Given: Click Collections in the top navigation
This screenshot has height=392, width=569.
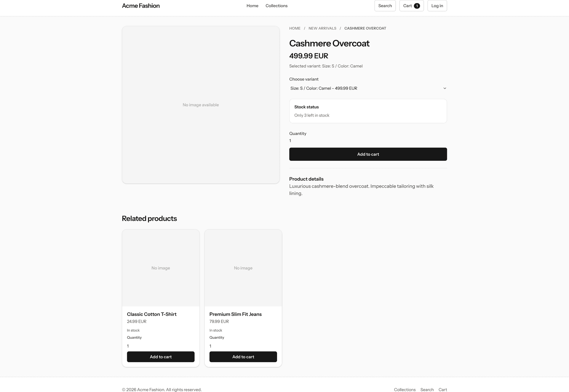Looking at the screenshot, I should (276, 6).
